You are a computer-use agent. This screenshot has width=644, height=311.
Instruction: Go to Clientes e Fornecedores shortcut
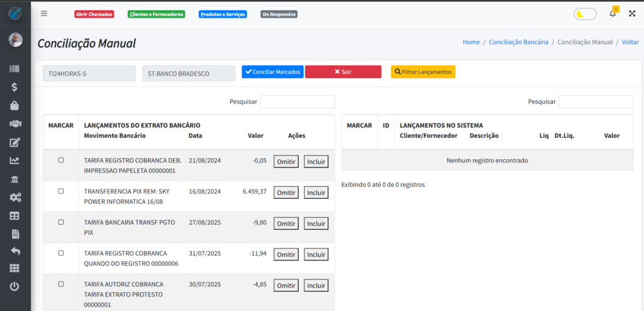pyautogui.click(x=156, y=14)
